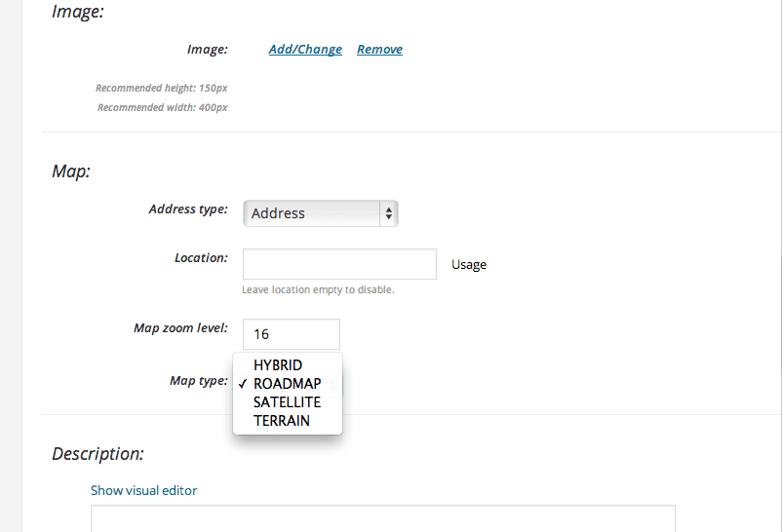Screen dimensions: 782x532
Task: Click the Map zoom level field
Action: coord(292,334)
